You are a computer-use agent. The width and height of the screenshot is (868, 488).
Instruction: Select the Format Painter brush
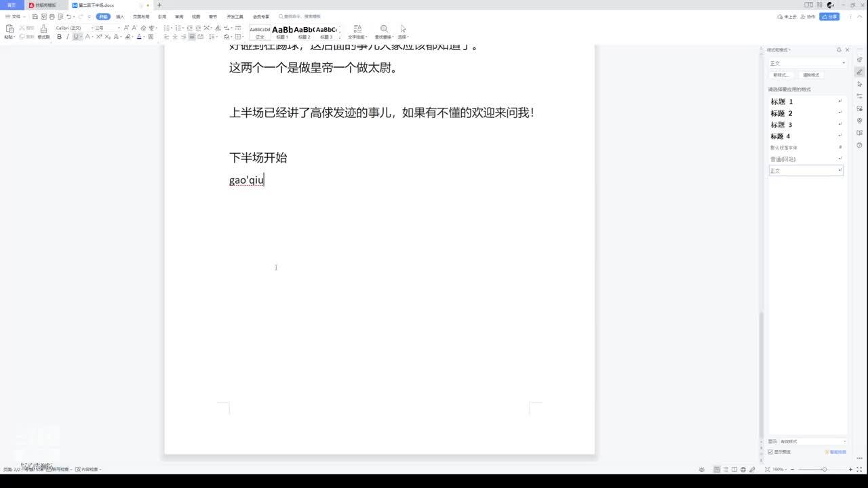[x=43, y=29]
